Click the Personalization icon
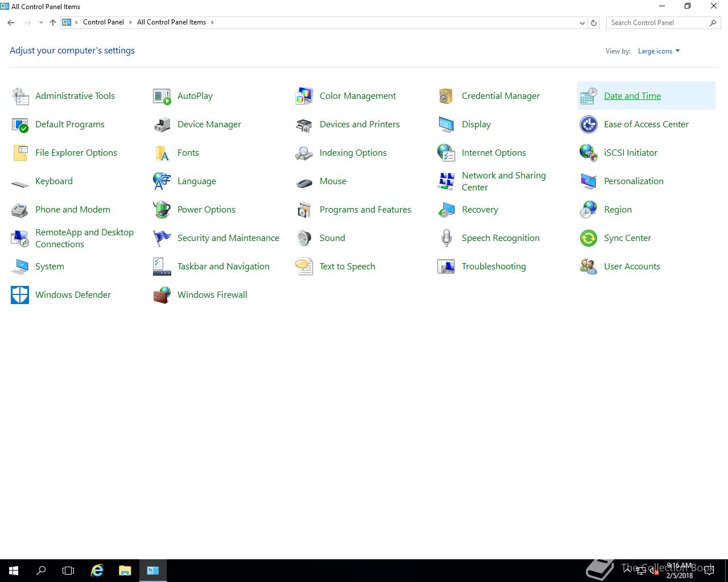This screenshot has width=728, height=582. click(589, 181)
